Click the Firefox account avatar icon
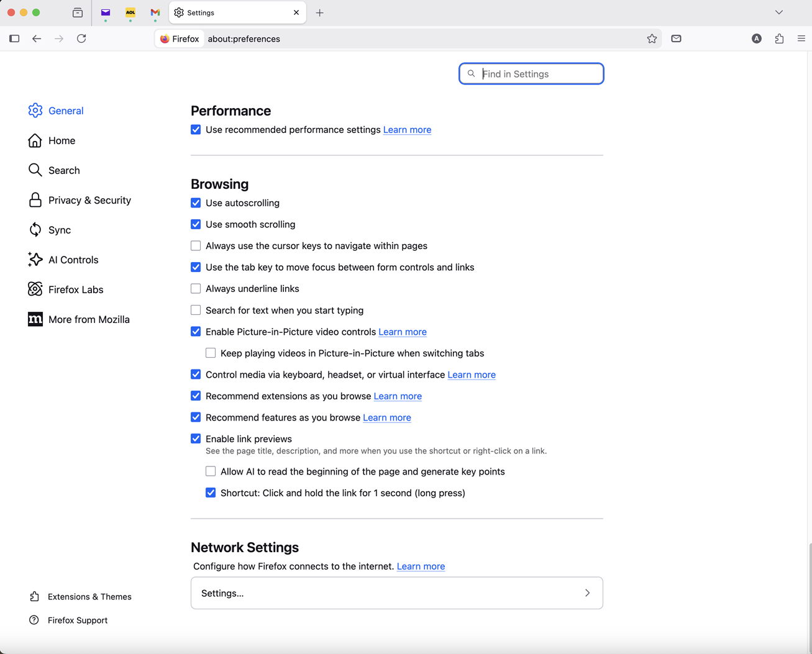Viewport: 812px width, 654px height. tap(756, 38)
